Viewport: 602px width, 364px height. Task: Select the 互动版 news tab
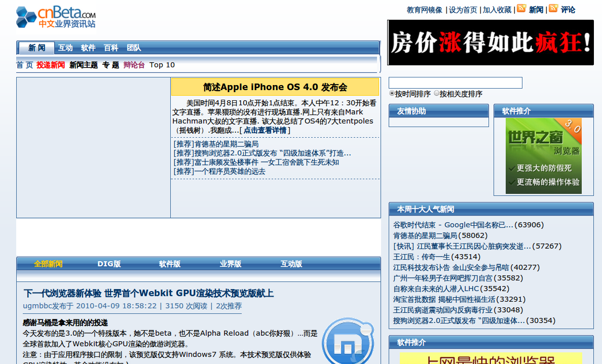coord(291,264)
